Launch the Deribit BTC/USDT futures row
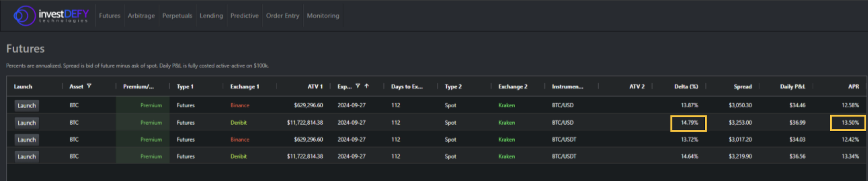This screenshot has height=181, width=868. 27,157
